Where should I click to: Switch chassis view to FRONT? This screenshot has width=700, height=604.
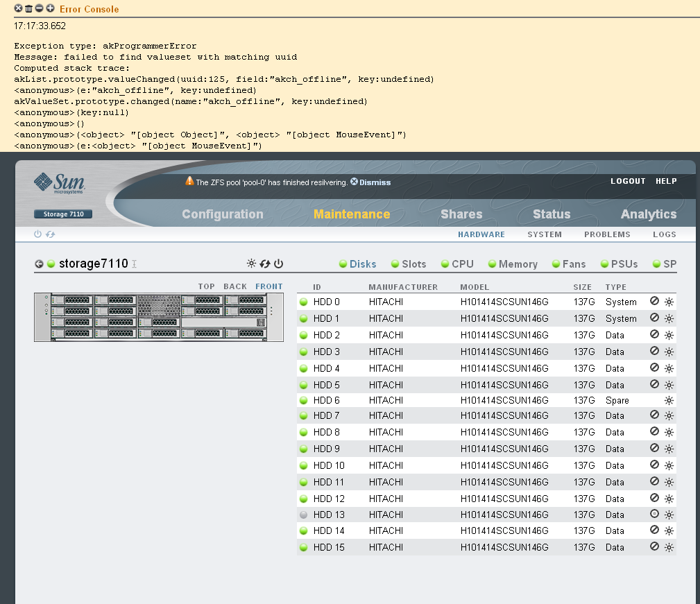click(268, 286)
